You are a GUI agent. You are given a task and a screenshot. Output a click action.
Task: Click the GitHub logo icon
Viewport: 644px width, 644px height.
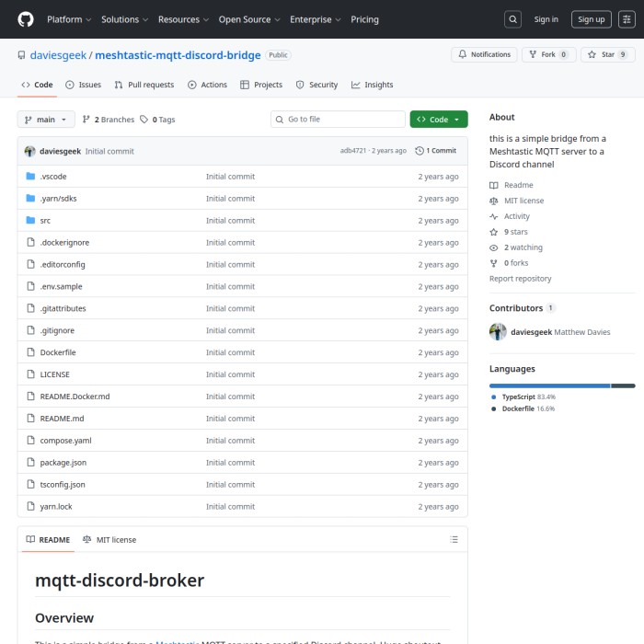click(25, 19)
